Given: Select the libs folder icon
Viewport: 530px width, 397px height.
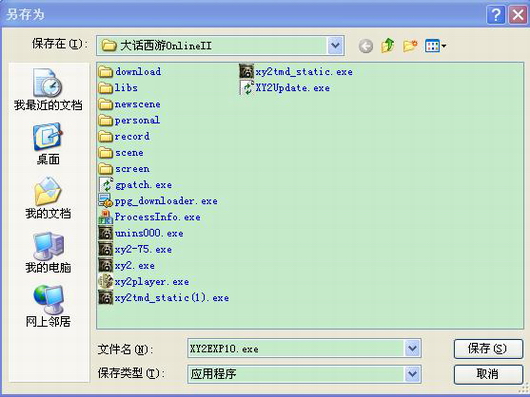Looking at the screenshot, I should [x=105, y=88].
